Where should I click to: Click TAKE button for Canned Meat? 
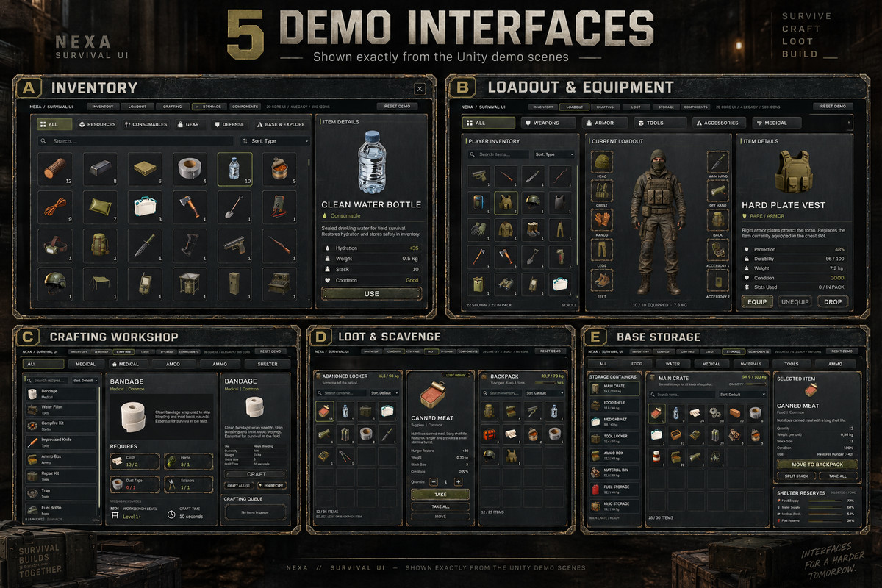click(x=440, y=495)
